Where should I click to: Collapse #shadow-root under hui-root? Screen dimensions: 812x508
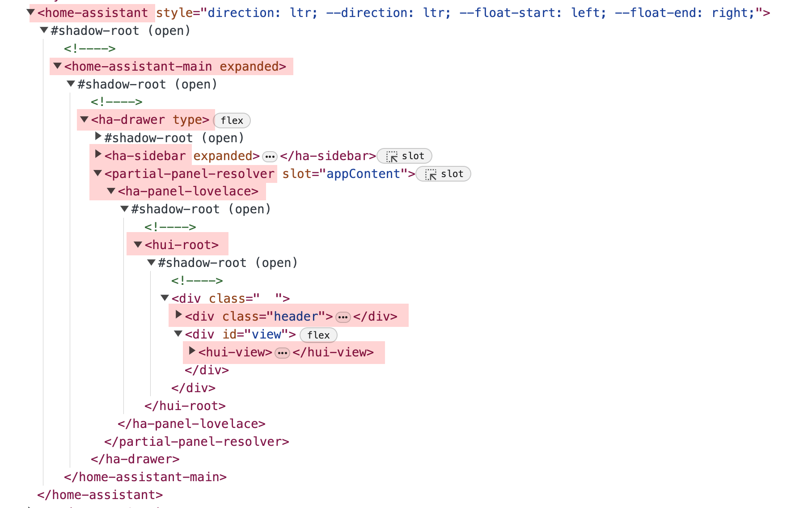(151, 262)
